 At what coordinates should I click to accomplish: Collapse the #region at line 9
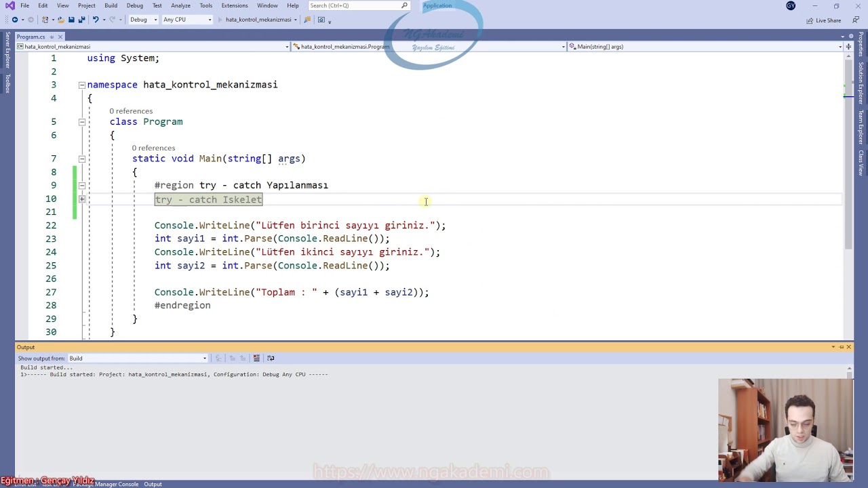click(x=81, y=185)
